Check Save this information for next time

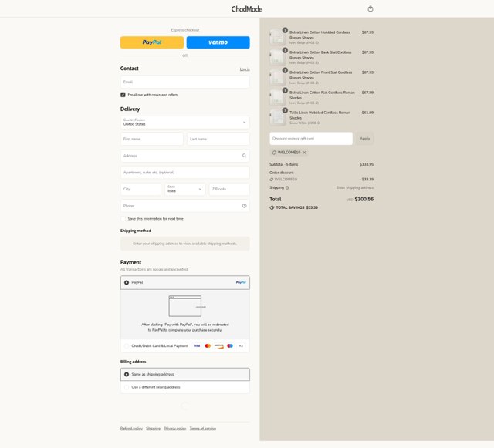pos(123,218)
